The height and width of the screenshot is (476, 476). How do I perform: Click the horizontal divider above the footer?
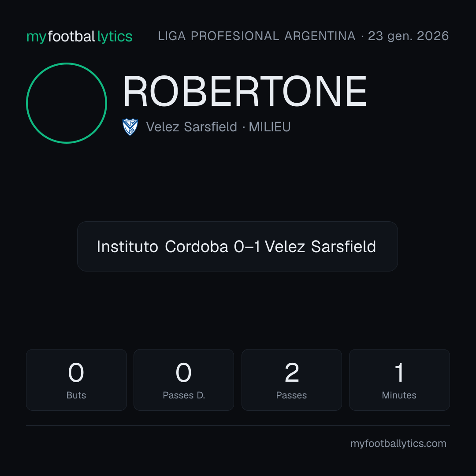point(238,425)
